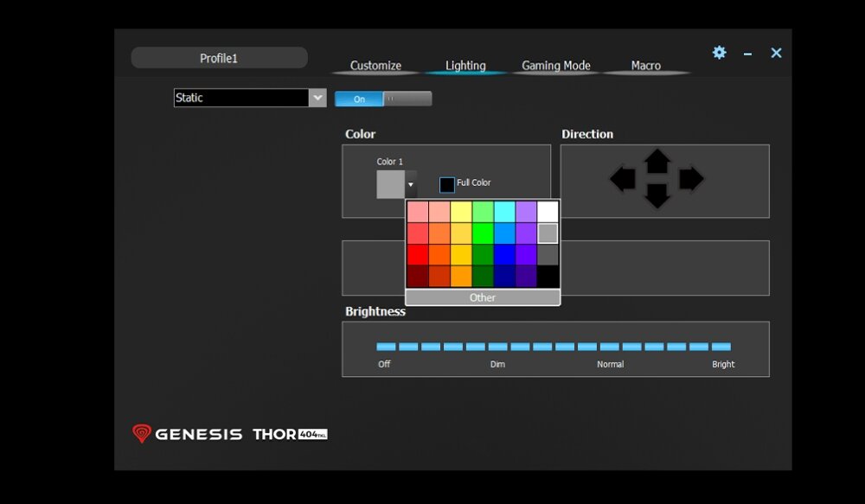Expand the Static lighting mode dropdown

pos(317,98)
